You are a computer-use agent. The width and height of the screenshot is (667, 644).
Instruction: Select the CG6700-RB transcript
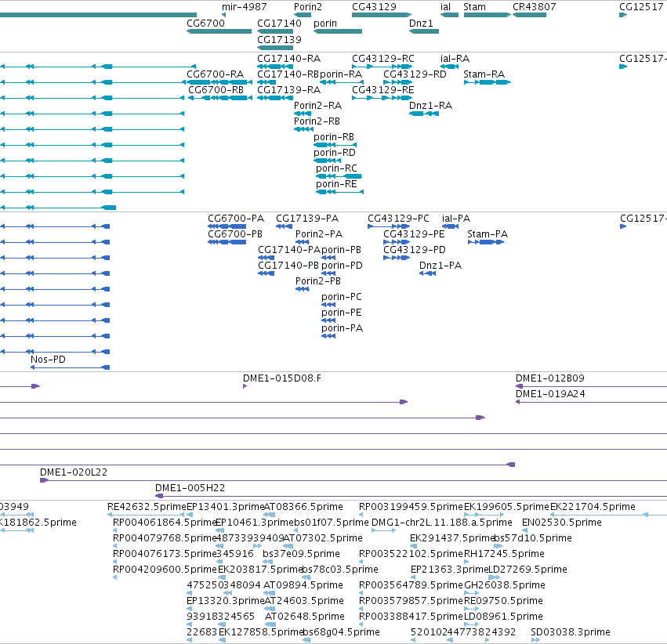(x=220, y=98)
